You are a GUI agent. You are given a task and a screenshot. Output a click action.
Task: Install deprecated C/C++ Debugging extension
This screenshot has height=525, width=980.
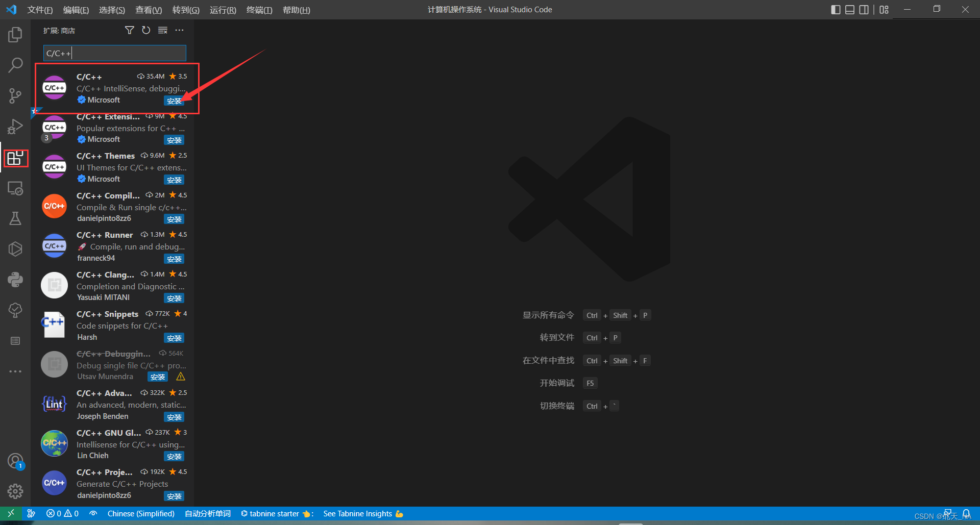pos(158,377)
